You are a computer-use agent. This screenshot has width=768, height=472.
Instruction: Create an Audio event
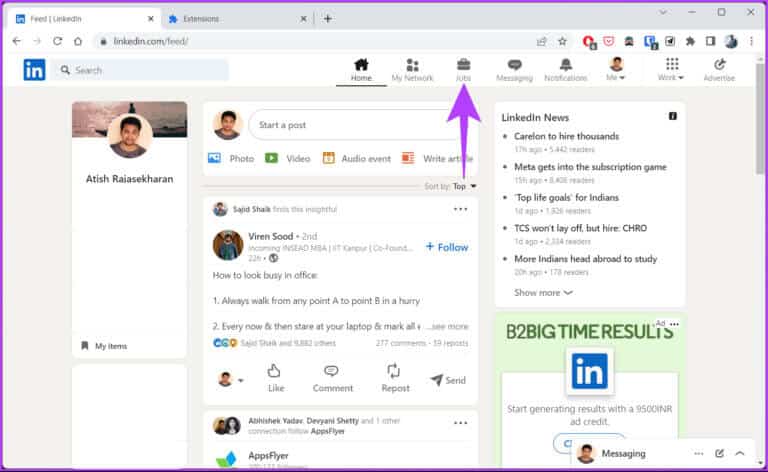click(357, 158)
